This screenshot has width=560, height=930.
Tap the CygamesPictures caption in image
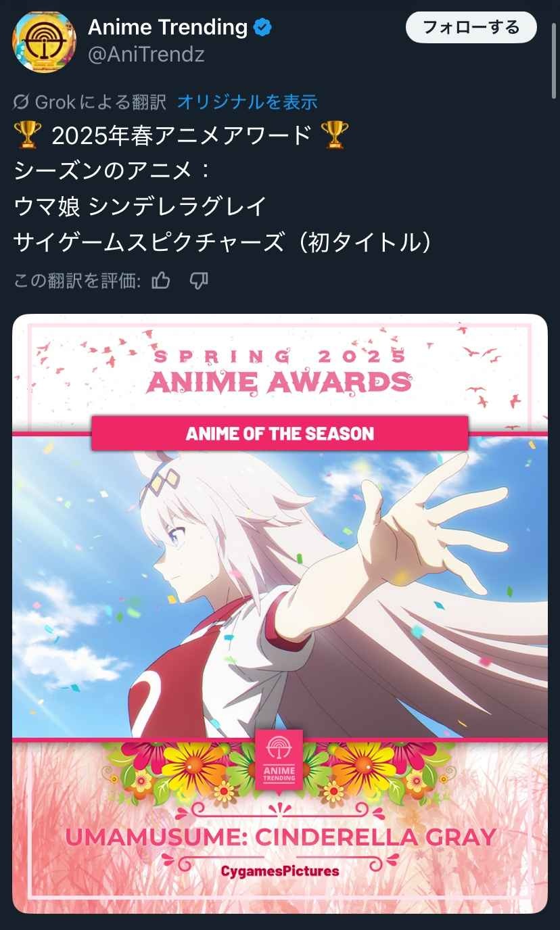(280, 870)
